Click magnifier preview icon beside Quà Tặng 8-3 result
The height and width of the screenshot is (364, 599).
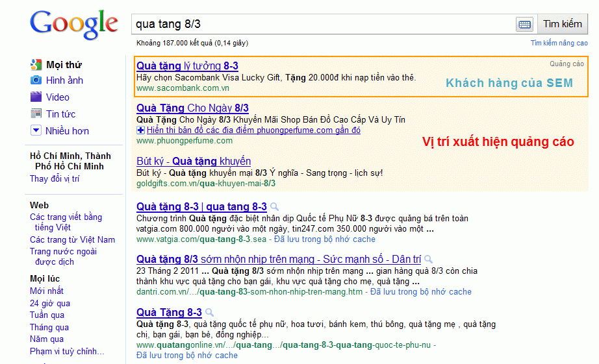209,313
